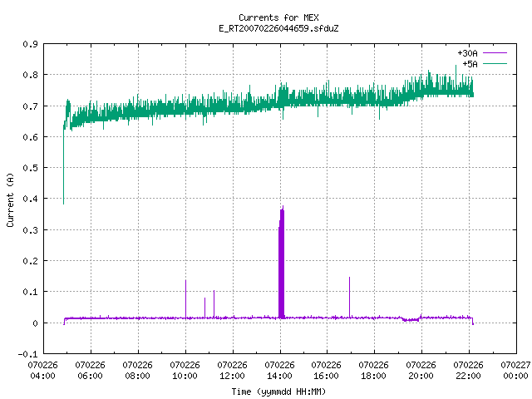Click the 'Time (yymmdd HH:MM)' x-axis label
This screenshot has height=399, width=532.
278,392
